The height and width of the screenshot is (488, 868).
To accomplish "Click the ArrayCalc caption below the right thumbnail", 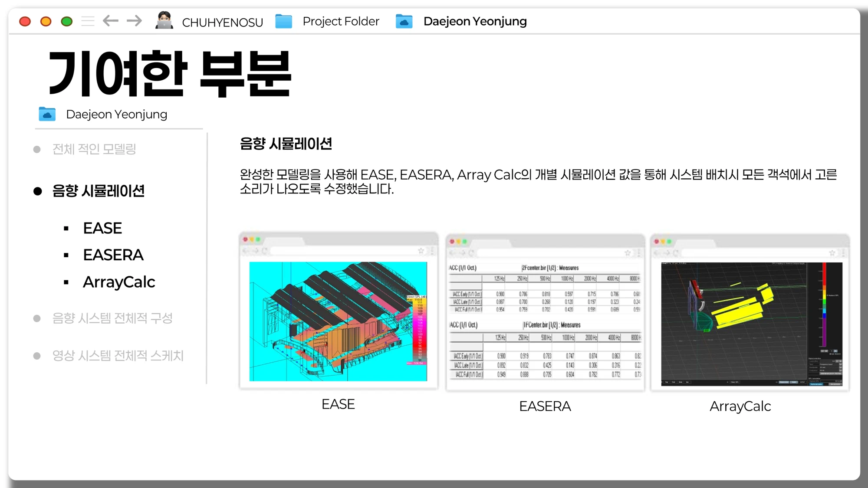I will (740, 406).
